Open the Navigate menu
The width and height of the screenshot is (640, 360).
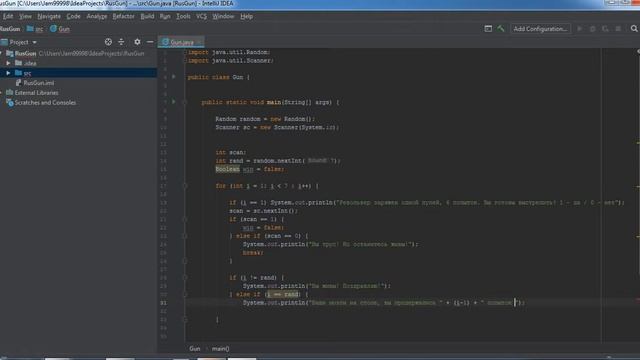(x=49, y=16)
